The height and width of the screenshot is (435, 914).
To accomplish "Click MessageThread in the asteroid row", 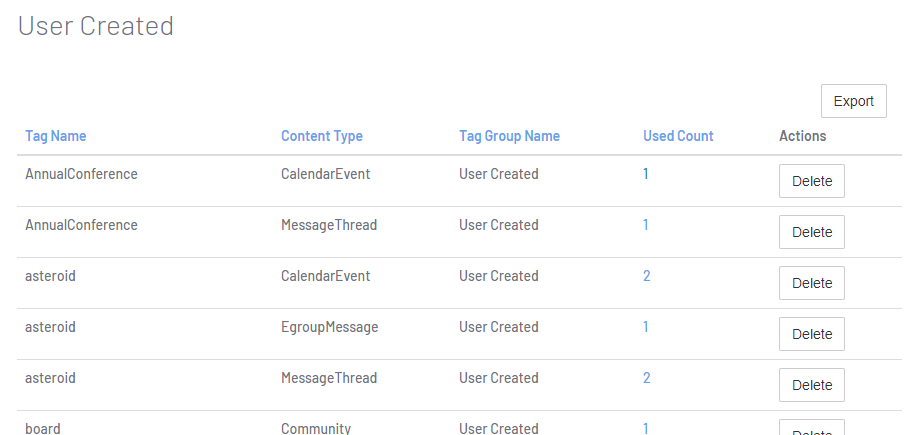I will click(329, 378).
